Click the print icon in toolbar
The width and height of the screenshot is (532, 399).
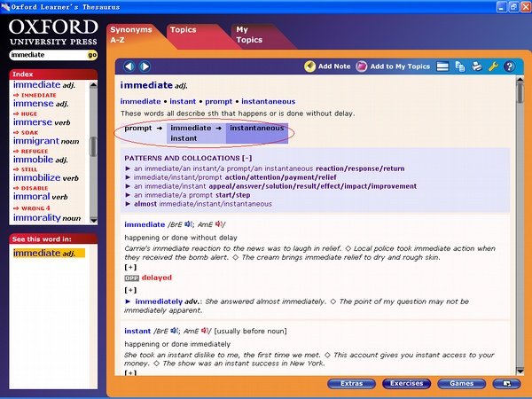point(477,66)
